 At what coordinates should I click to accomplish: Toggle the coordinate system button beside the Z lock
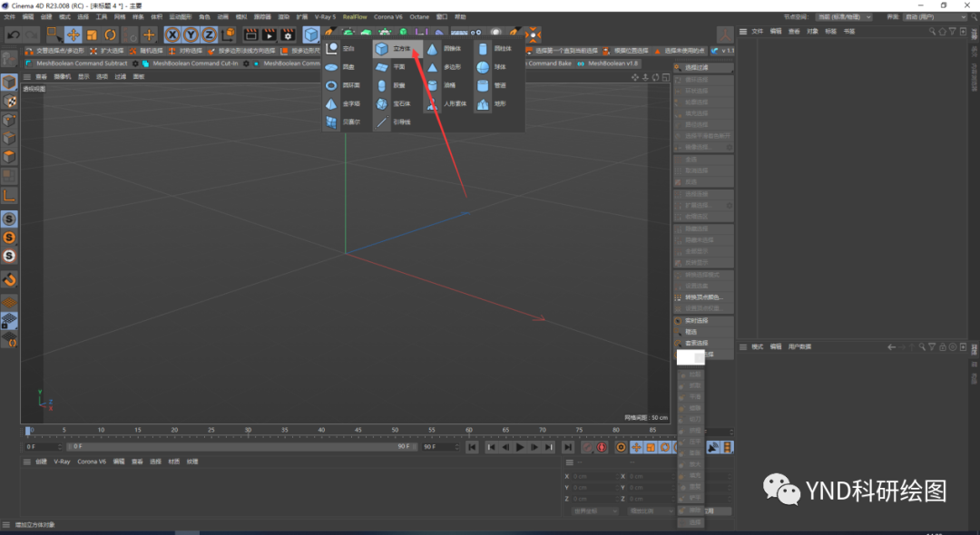click(228, 35)
